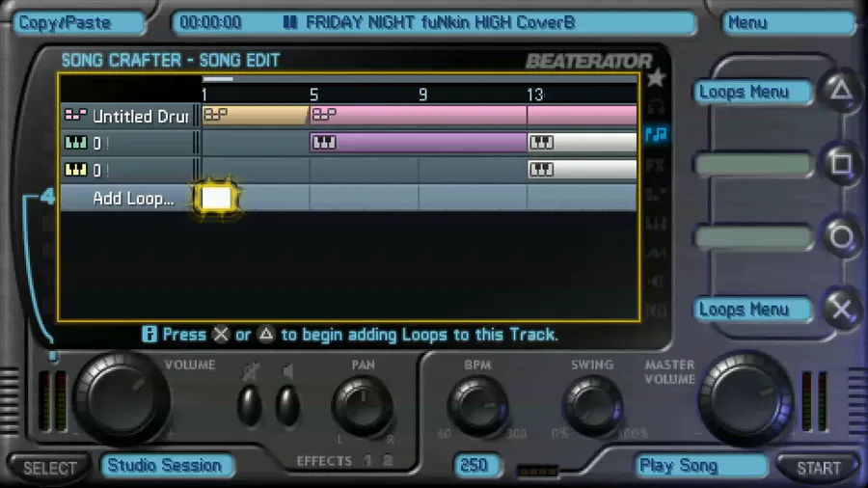The image size is (868, 488).
Task: Click the star favorites icon
Action: coord(656,78)
